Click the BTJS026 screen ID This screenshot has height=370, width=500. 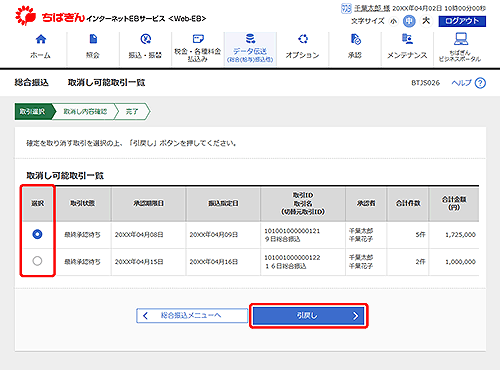click(425, 83)
